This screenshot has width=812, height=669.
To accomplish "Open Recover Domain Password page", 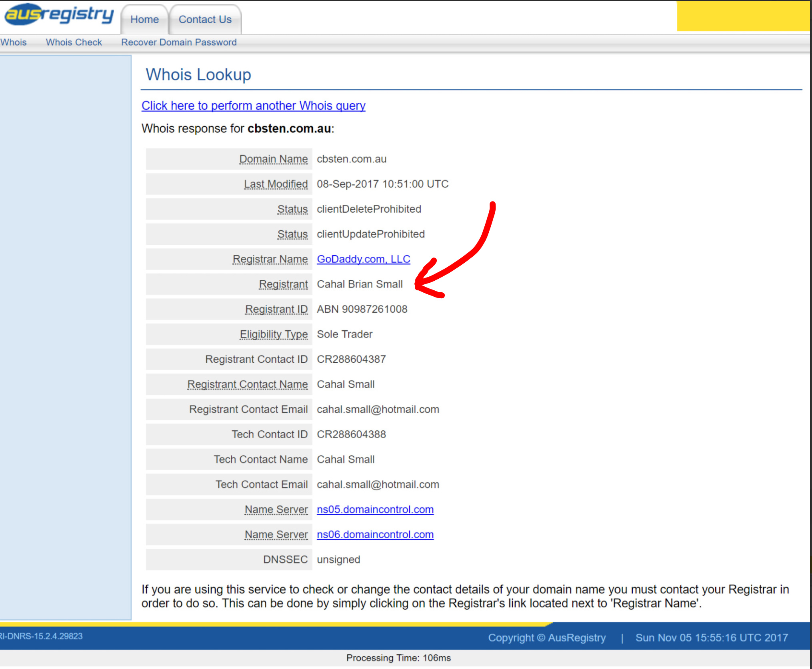I will pyautogui.click(x=179, y=42).
